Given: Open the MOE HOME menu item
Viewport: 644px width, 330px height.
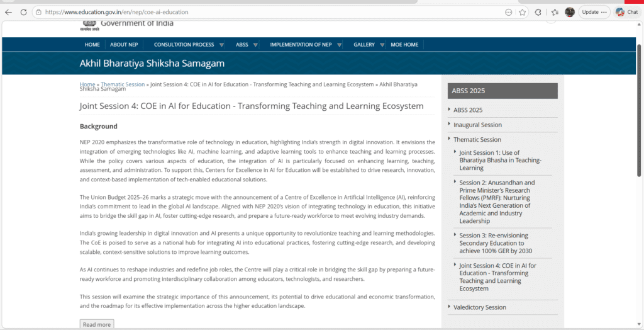Looking at the screenshot, I should [x=404, y=45].
